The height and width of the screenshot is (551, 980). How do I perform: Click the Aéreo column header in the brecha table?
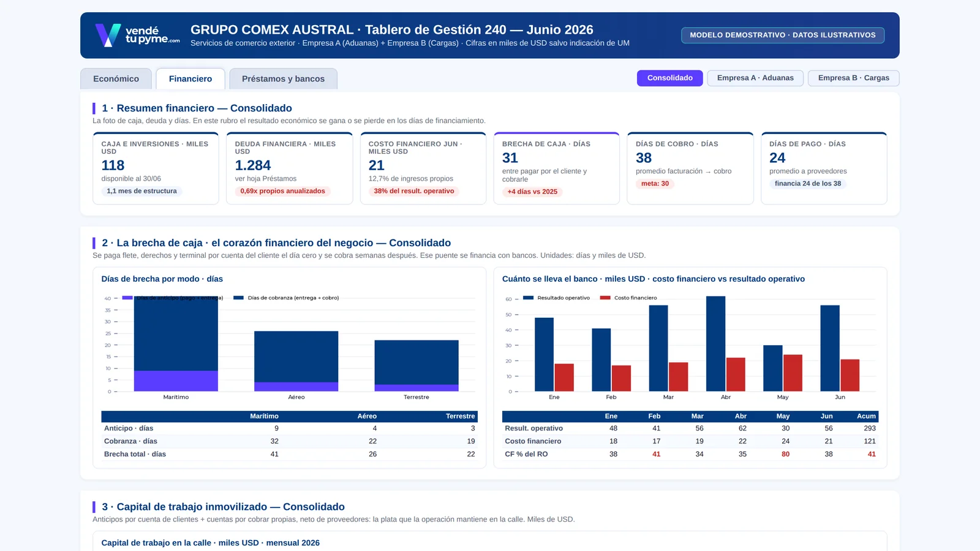coord(367,416)
